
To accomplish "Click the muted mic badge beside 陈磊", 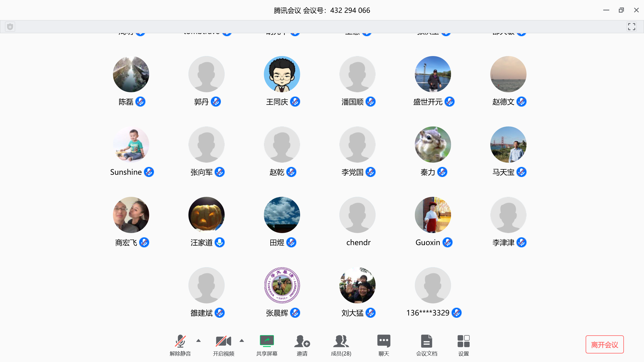I will pos(140,102).
